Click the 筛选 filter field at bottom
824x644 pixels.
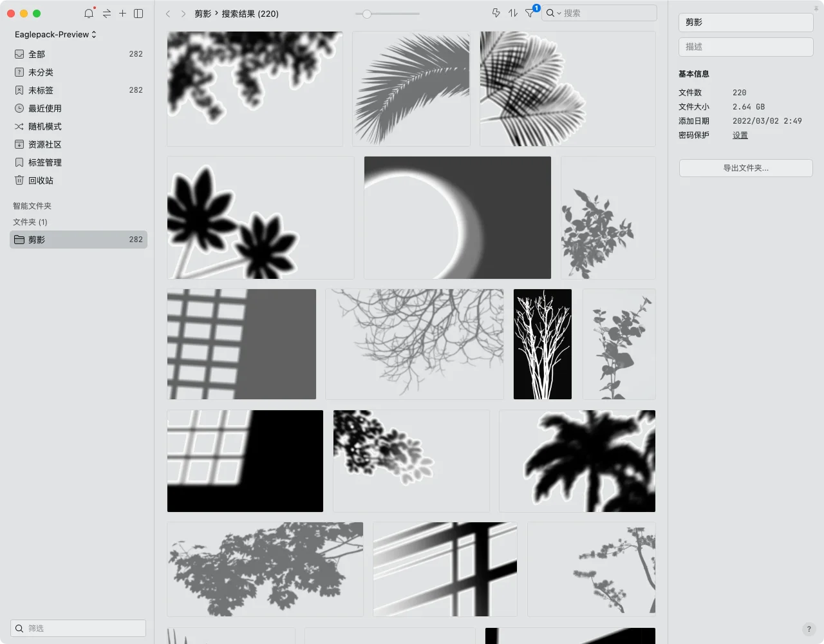coord(78,628)
